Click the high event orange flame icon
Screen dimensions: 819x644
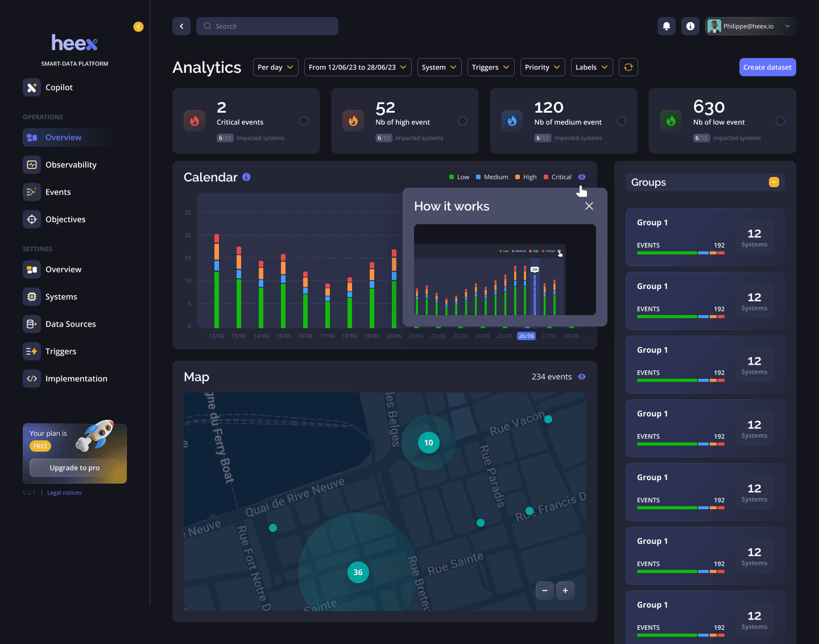point(353,121)
